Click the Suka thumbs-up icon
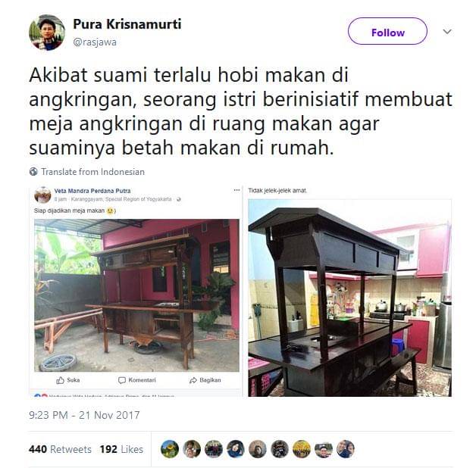Viewport: 476px width, 468px height. click(61, 380)
